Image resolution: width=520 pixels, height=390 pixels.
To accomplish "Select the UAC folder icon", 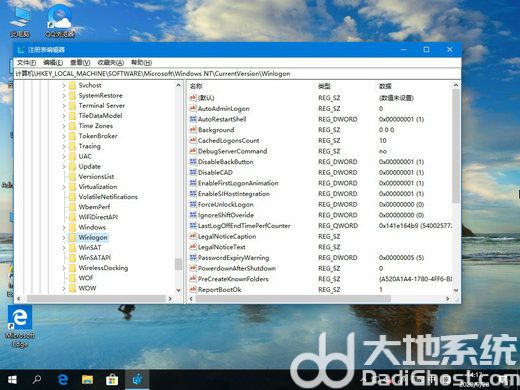I will coord(72,156).
